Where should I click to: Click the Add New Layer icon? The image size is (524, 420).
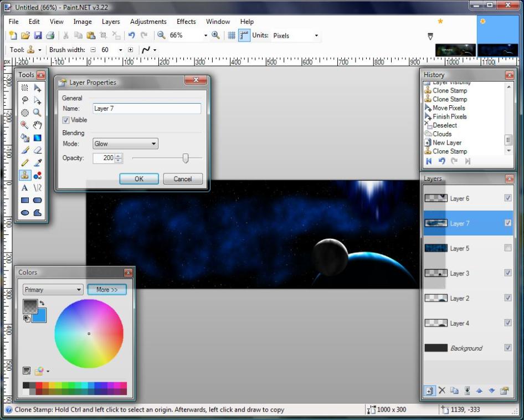(x=429, y=391)
